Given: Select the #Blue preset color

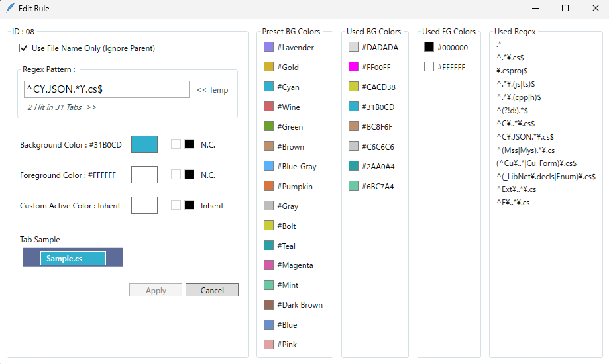Looking at the screenshot, I should (280, 325).
